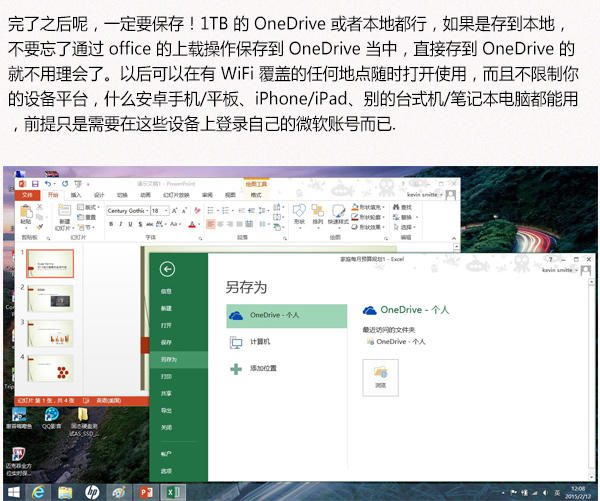Open the Section (节) dropdown in PowerPoint
600x501 pixels.
(x=86, y=227)
